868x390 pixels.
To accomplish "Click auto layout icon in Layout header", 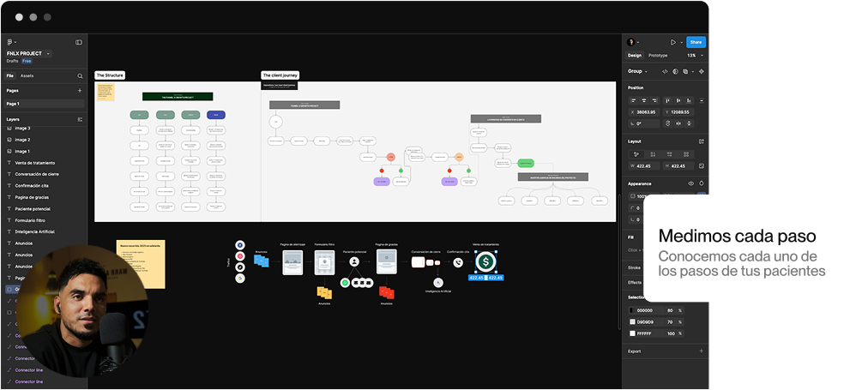I will point(702,141).
